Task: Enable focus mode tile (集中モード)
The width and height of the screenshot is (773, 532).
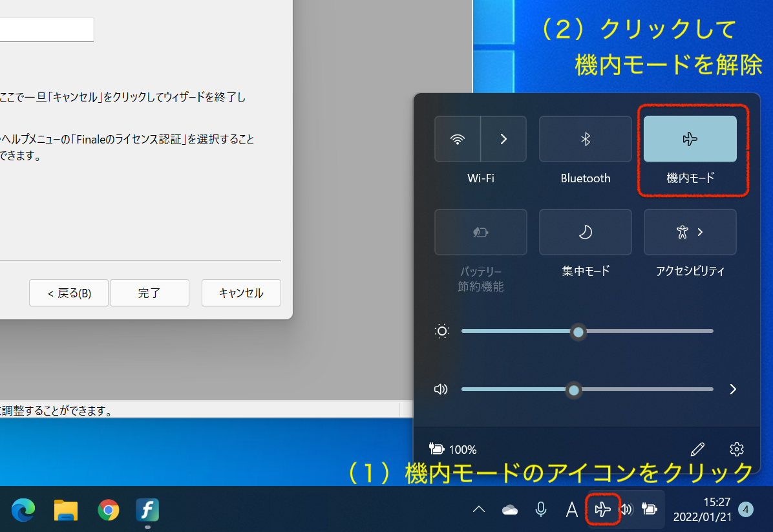Action: tap(585, 232)
